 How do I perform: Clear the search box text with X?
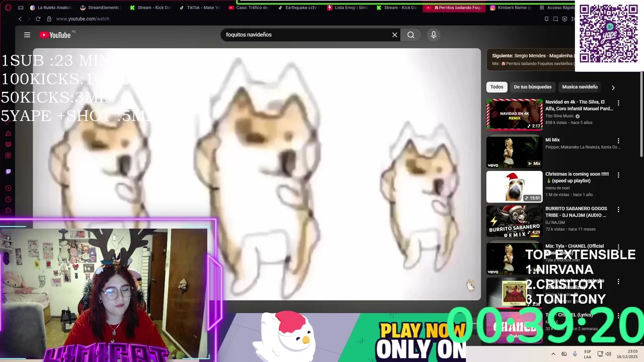tap(394, 35)
